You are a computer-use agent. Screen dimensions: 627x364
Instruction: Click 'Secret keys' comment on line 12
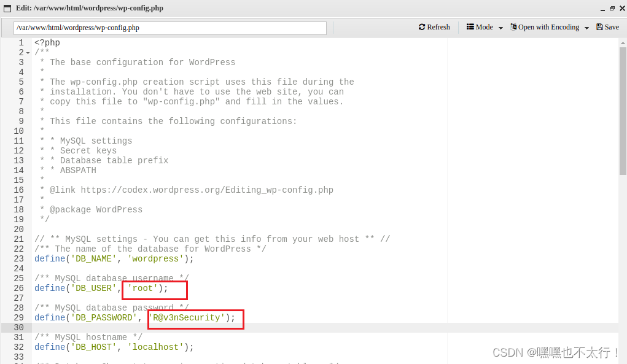pyautogui.click(x=88, y=150)
